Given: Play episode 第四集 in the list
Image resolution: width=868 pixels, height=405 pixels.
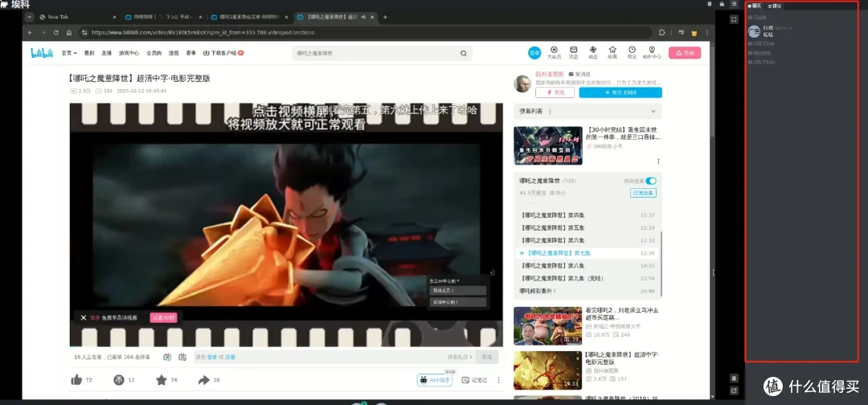Looking at the screenshot, I should click(x=588, y=215).
